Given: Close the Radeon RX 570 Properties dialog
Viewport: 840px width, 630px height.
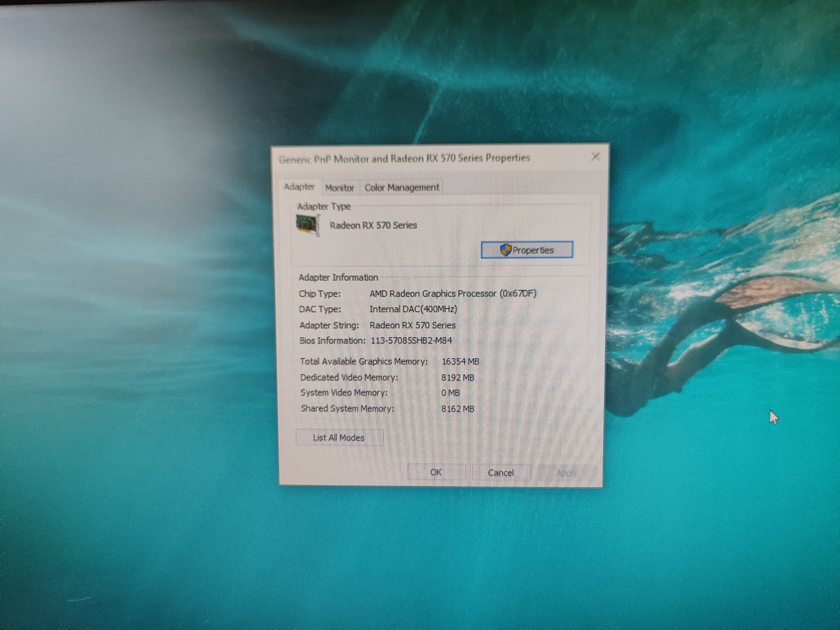Looking at the screenshot, I should (595, 157).
